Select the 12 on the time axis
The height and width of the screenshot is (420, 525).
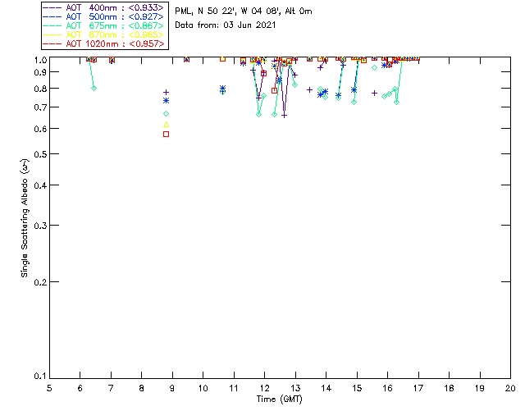[264, 388]
